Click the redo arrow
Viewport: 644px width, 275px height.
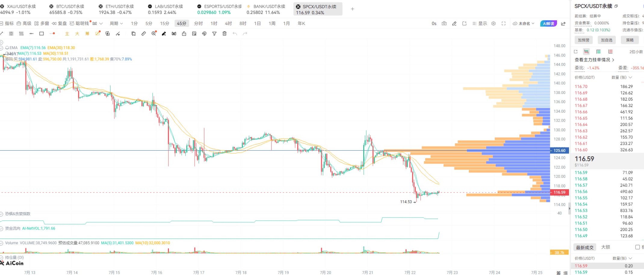coord(245,33)
